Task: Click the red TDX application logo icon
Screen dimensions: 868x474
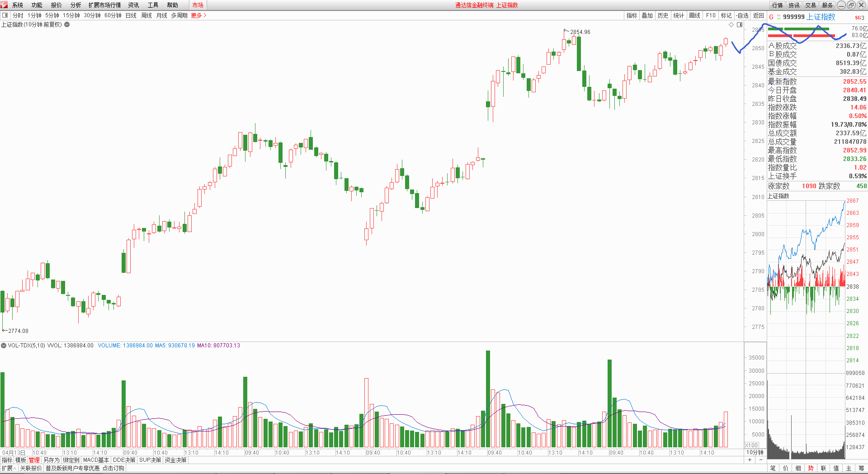Action: click(4, 5)
